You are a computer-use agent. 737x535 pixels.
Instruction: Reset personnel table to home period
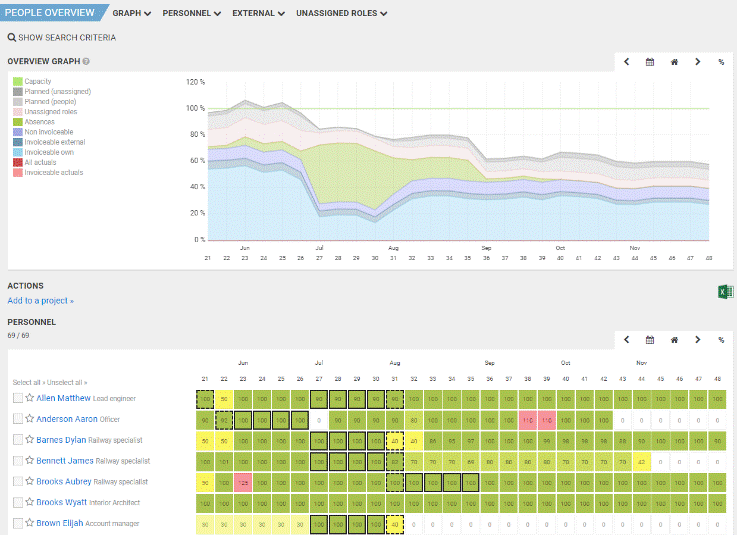[674, 339]
